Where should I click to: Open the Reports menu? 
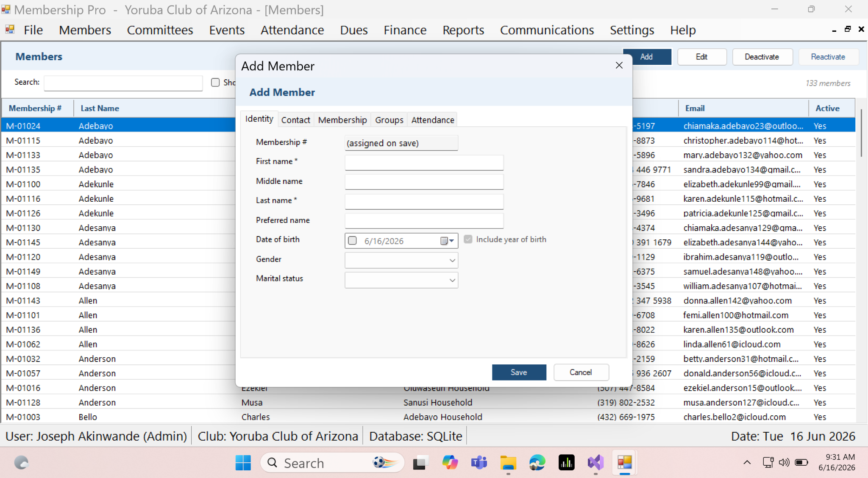tap(463, 30)
